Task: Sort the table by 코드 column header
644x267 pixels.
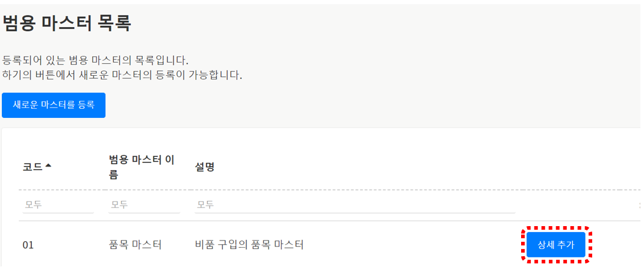Action: 33,167
